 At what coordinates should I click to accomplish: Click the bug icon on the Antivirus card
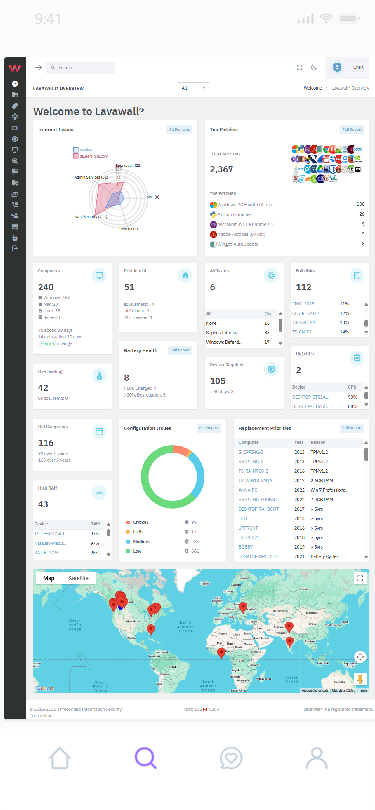(271, 276)
